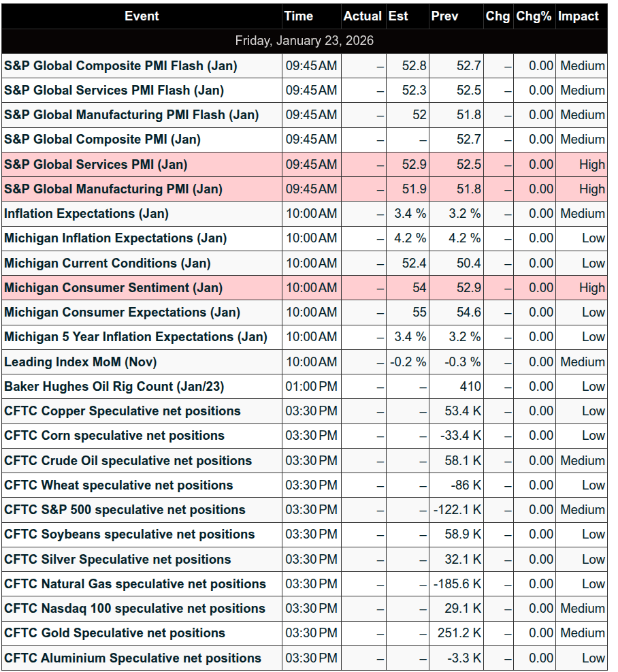Click the Time column header

[x=299, y=16]
